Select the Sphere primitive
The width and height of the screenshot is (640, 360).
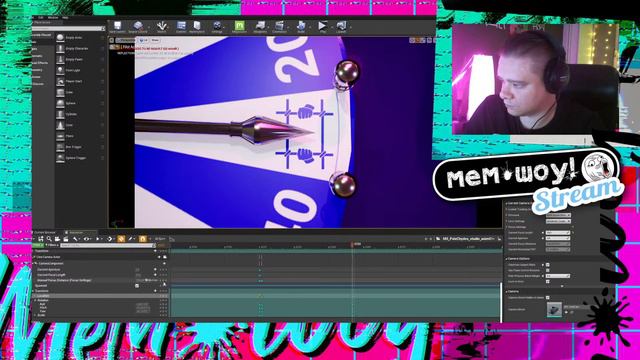[x=80, y=104]
